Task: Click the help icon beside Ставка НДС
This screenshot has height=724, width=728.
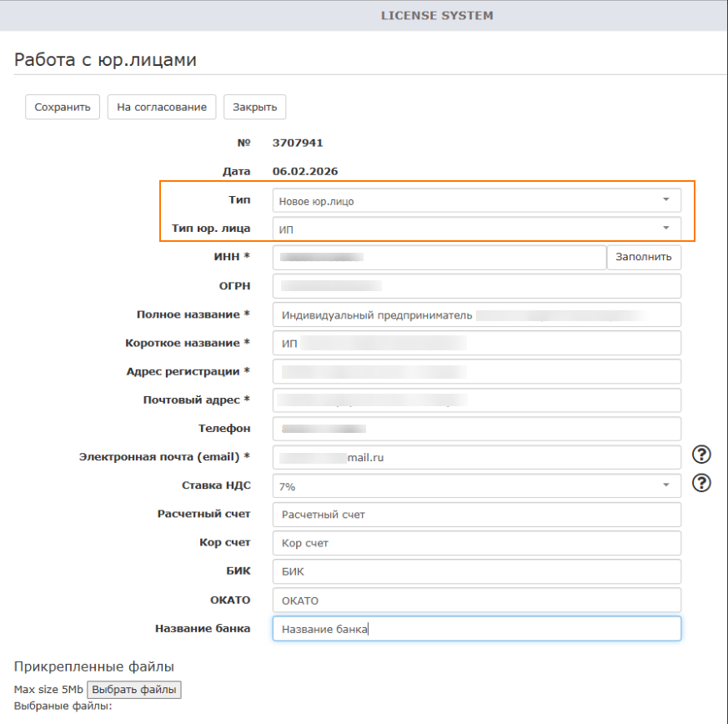Action: tap(702, 483)
